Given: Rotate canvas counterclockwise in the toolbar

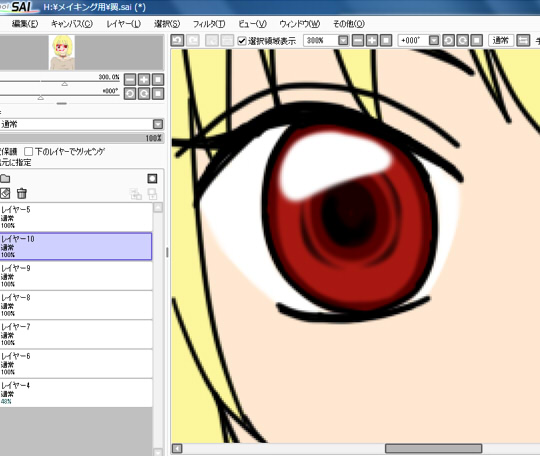Looking at the screenshot, I should coord(448,41).
